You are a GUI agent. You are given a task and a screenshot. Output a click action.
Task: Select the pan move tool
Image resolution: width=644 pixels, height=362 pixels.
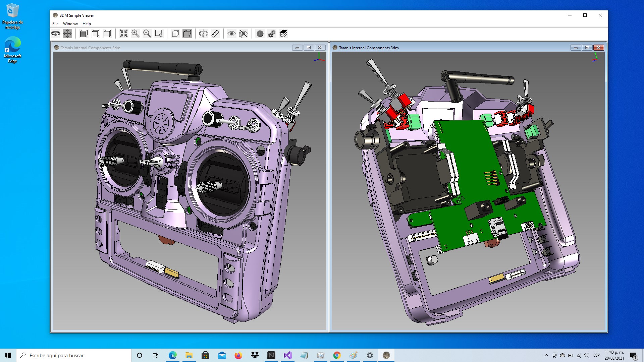click(67, 34)
